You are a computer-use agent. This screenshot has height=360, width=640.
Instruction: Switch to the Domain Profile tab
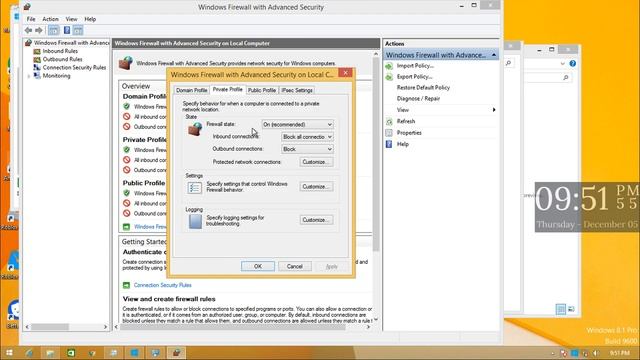[191, 90]
